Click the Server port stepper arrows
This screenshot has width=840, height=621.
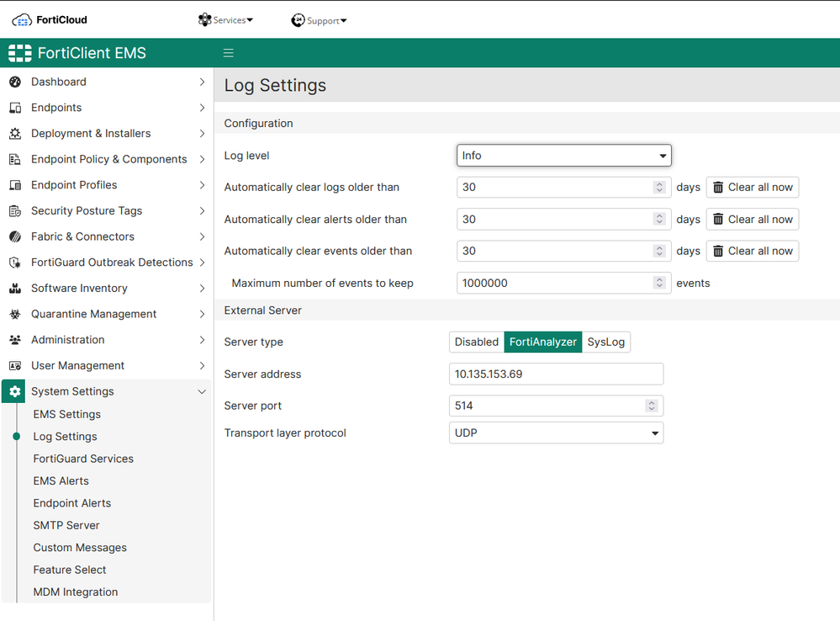[652, 406]
